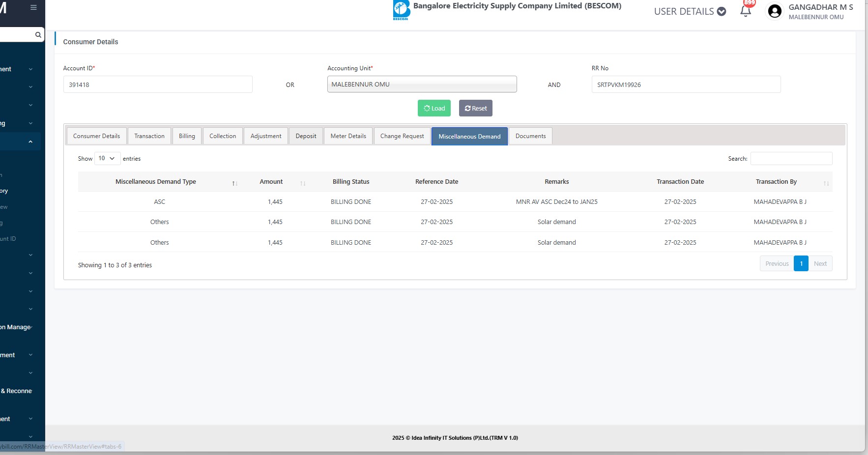Click the user profile avatar icon
The height and width of the screenshot is (455, 868).
click(x=775, y=11)
